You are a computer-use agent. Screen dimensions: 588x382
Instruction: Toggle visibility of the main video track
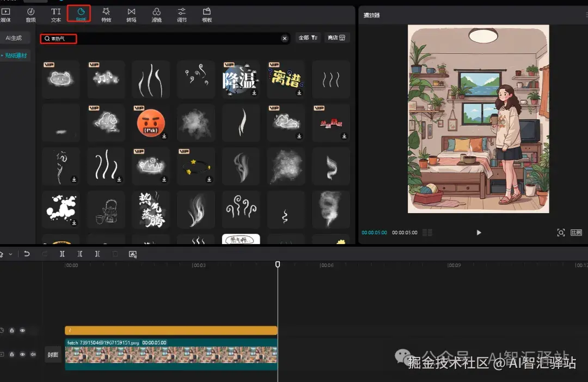tap(22, 354)
